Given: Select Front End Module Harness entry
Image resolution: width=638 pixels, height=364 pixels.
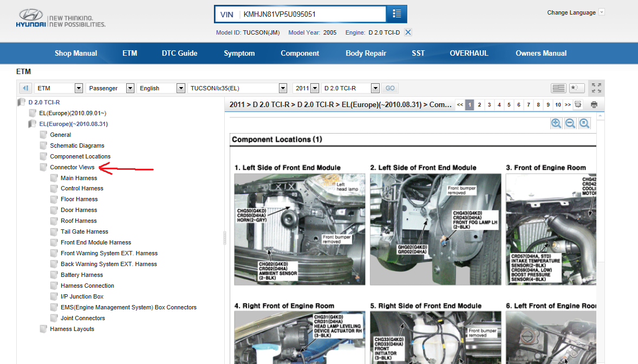Looking at the screenshot, I should [x=96, y=242].
